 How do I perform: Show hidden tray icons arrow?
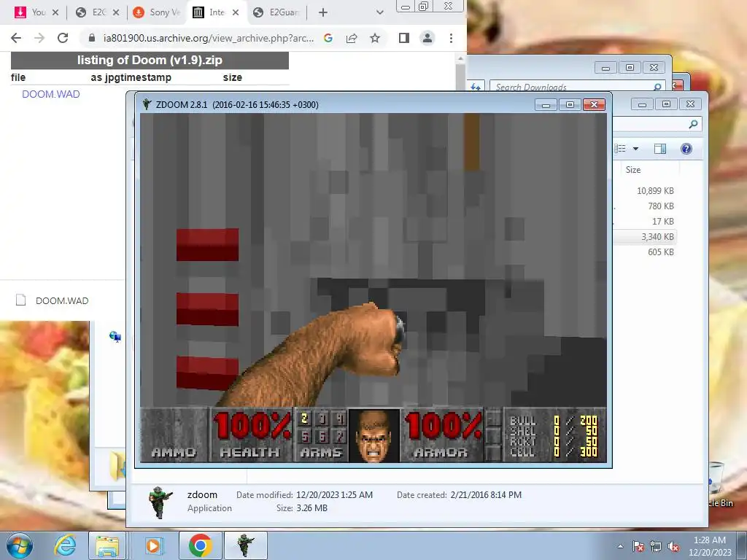tap(620, 546)
